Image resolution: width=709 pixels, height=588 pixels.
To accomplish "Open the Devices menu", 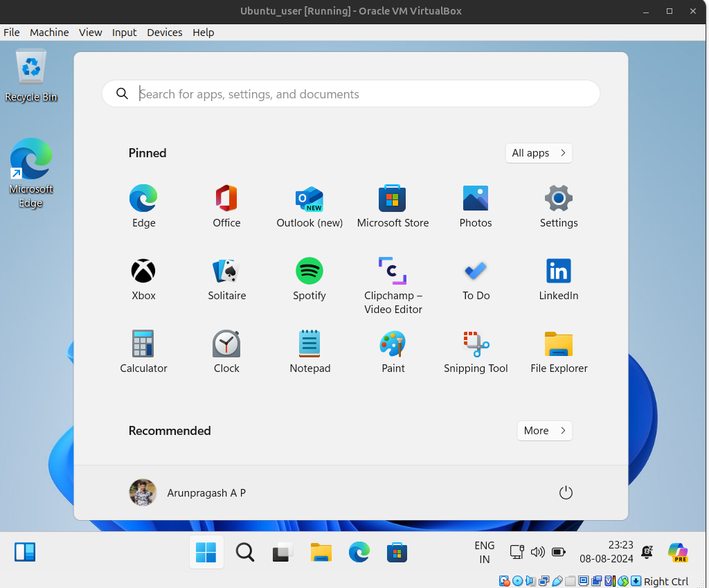I will (165, 33).
